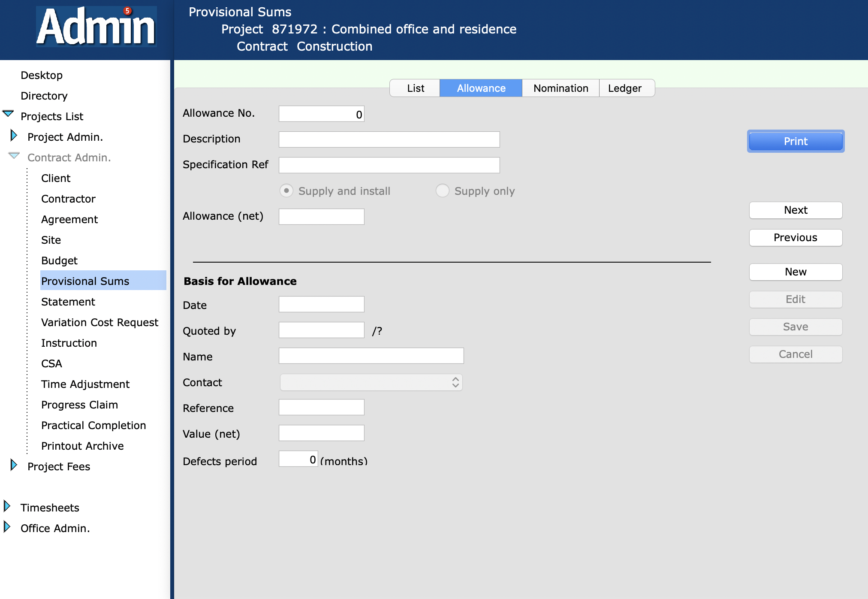This screenshot has width=868, height=599.
Task: Open the Contact dropdown
Action: tap(371, 382)
